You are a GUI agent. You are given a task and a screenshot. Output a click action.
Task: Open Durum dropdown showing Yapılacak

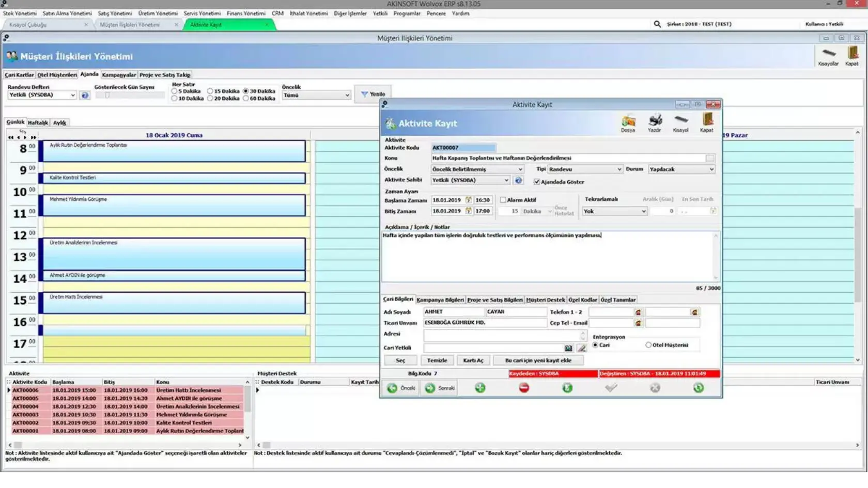click(x=681, y=169)
